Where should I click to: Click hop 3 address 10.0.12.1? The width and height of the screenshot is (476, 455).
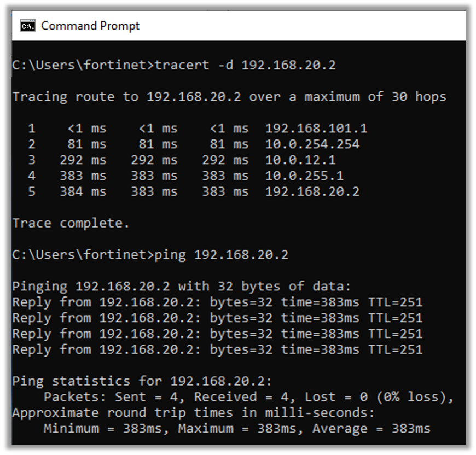click(300, 160)
